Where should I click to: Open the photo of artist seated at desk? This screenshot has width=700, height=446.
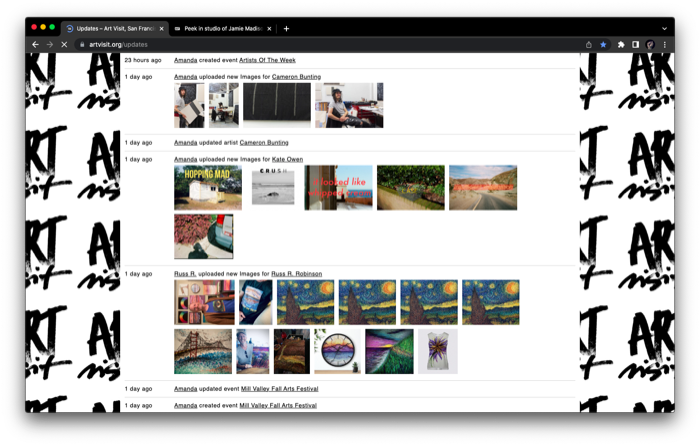pyautogui.click(x=349, y=105)
